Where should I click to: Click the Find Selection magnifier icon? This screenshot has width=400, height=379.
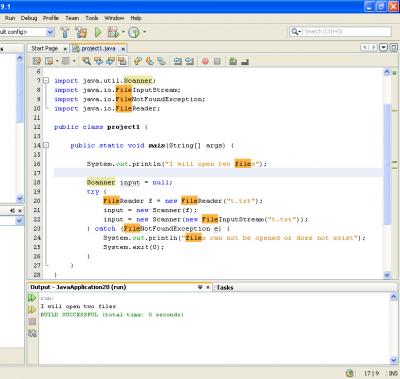(86, 61)
